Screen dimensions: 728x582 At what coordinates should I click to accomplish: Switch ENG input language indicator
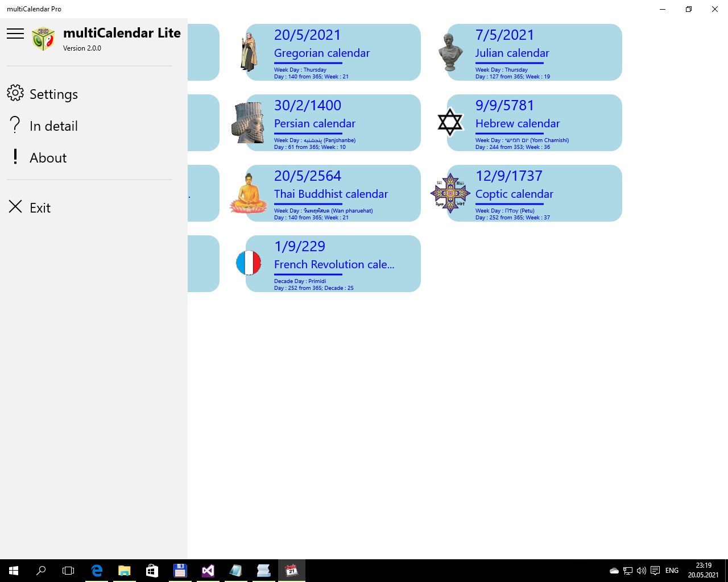(x=672, y=571)
